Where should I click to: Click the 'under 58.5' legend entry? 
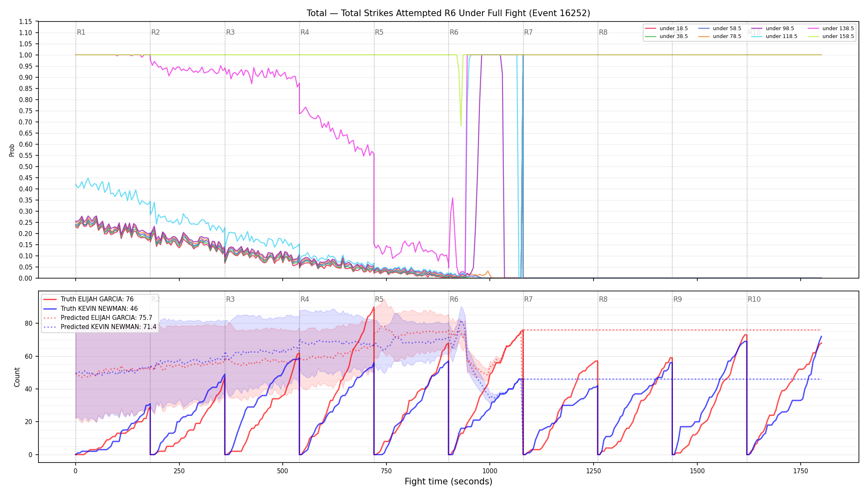click(720, 29)
